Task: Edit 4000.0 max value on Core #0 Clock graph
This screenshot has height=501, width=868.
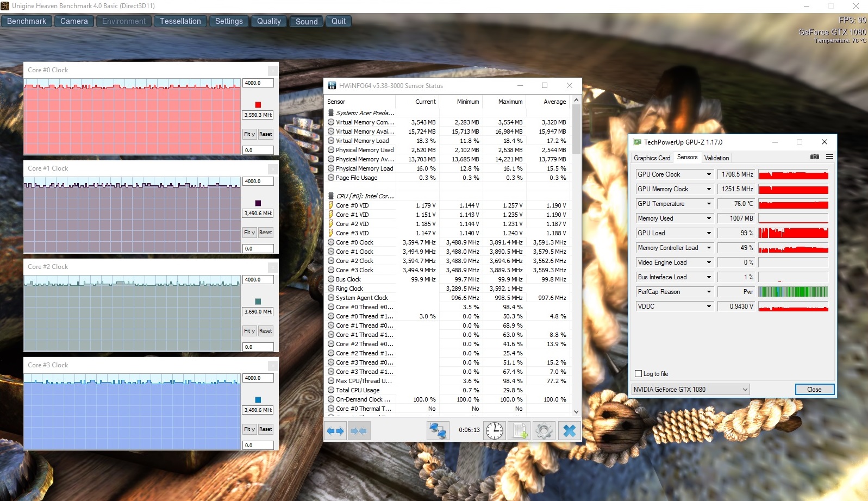Action: click(x=258, y=83)
